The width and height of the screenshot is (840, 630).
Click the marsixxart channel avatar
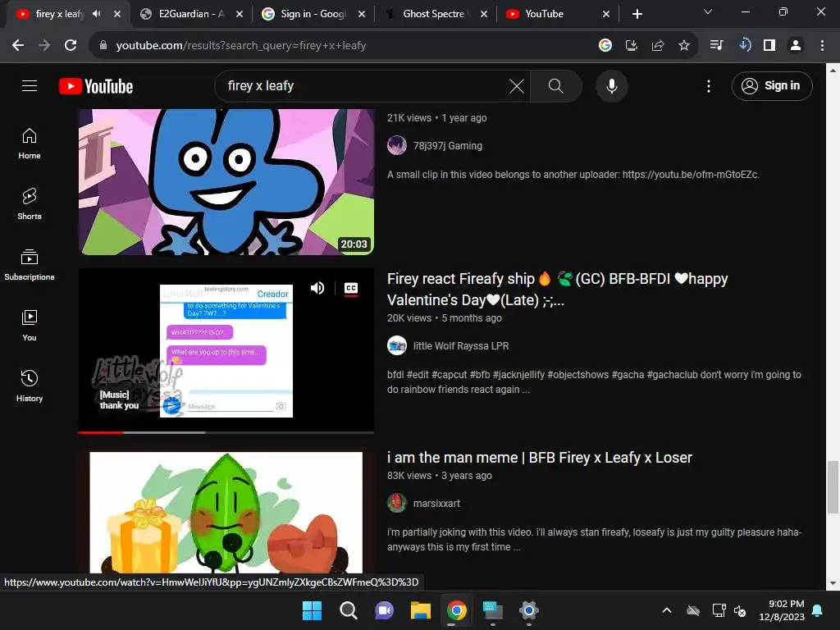tap(397, 503)
